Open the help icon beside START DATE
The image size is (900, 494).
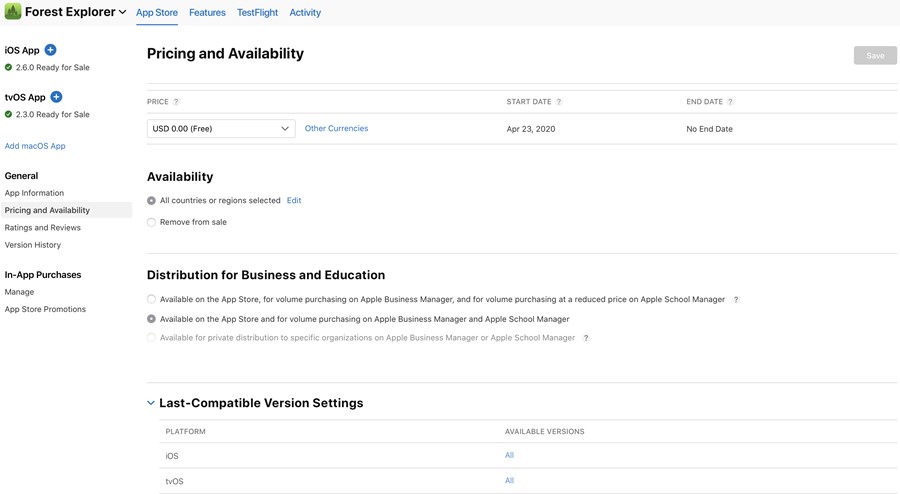pos(558,102)
